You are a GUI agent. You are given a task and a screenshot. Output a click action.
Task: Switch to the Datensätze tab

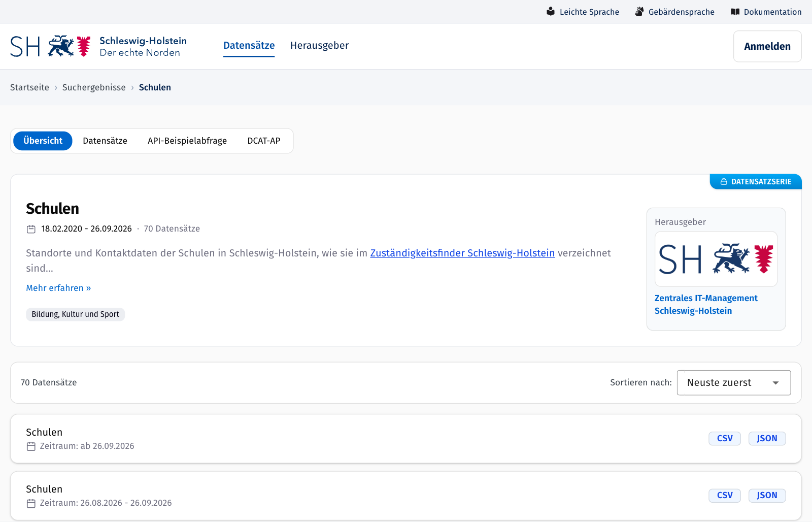[105, 141]
